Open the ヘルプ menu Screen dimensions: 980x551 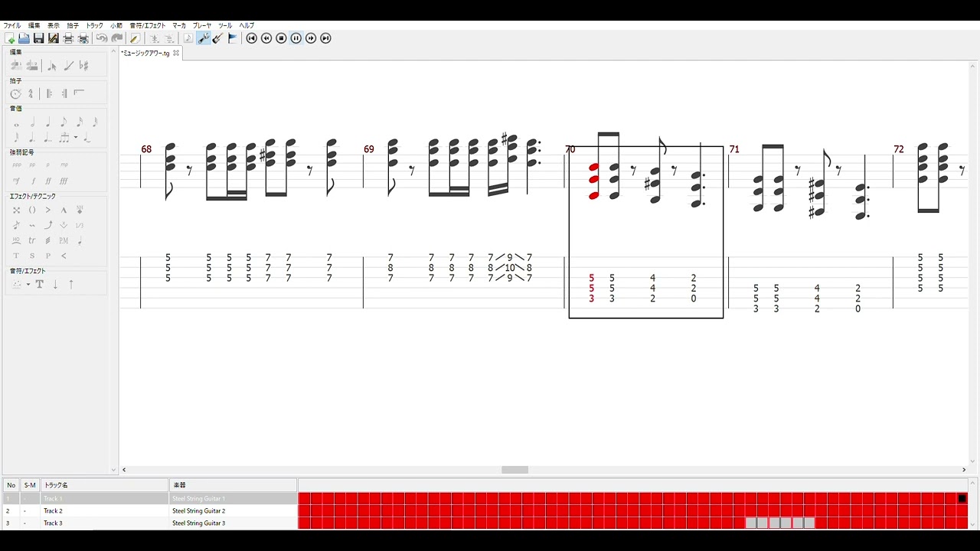247,25
